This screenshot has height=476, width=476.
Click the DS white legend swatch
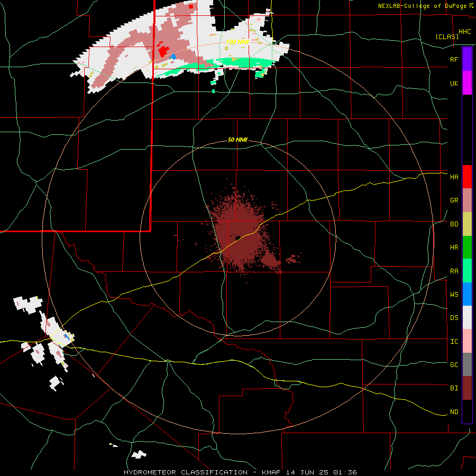coord(467,317)
